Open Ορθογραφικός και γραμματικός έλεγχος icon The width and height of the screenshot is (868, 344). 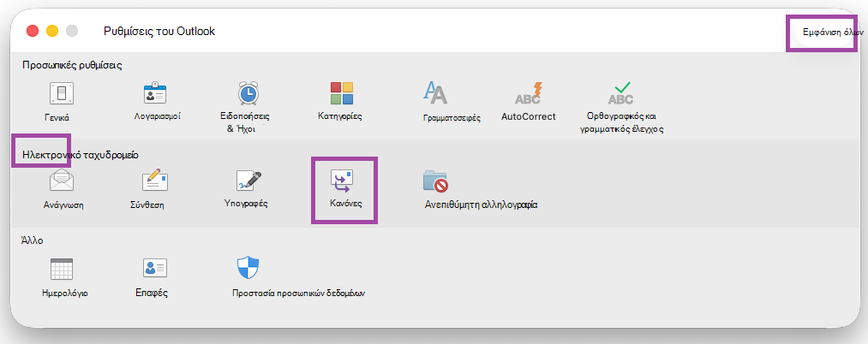click(x=621, y=93)
